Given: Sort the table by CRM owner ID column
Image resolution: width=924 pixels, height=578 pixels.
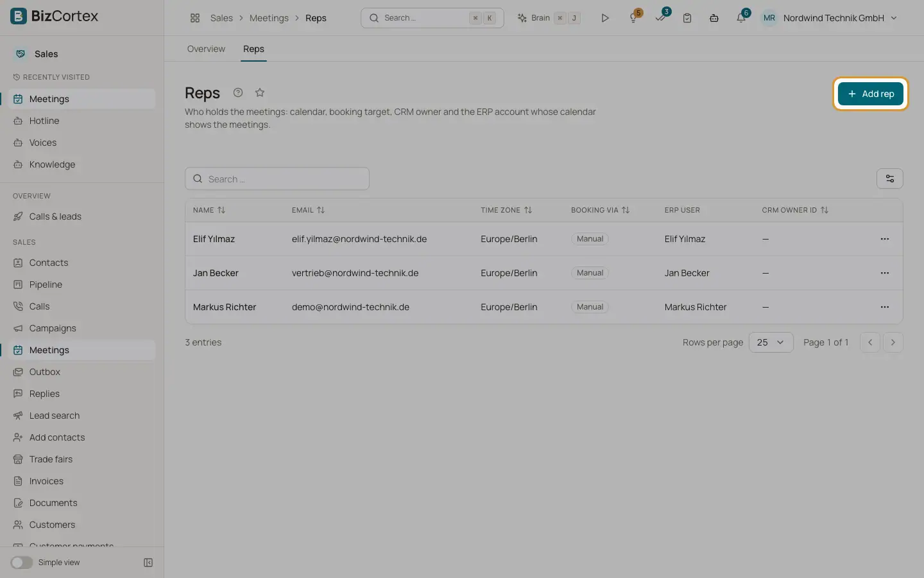Looking at the screenshot, I should 795,210.
